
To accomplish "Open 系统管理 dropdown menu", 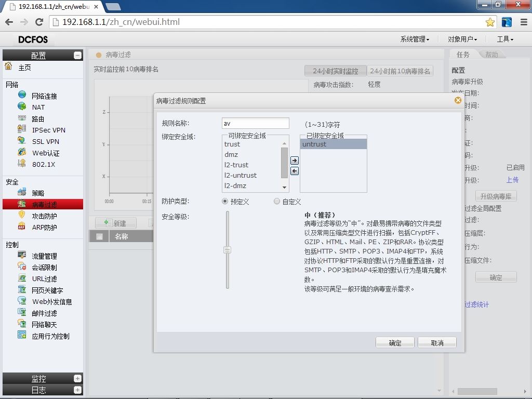I will 415,39.
